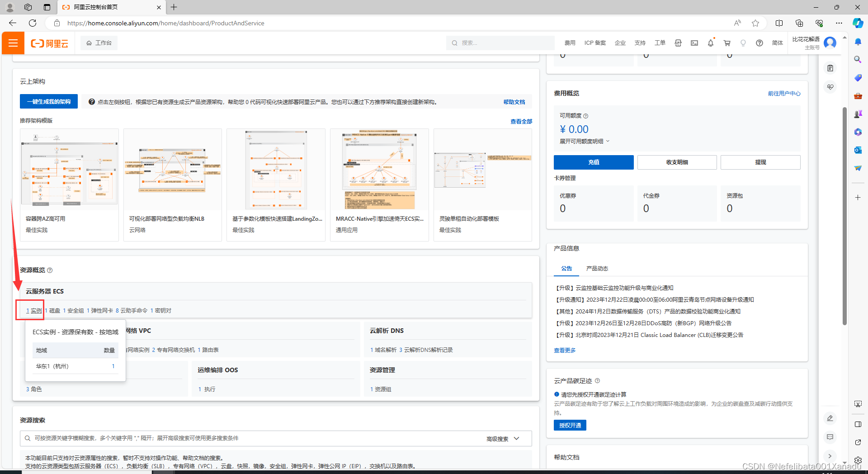868x474 pixels.
Task: Click the Edge sidebar notification bell
Action: pos(858,42)
